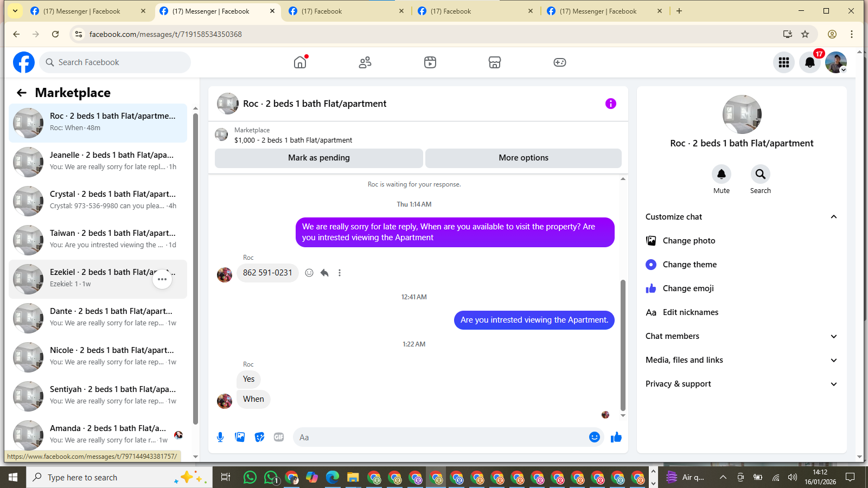
Task: Search in conversation using magnifier icon
Action: pos(761,174)
